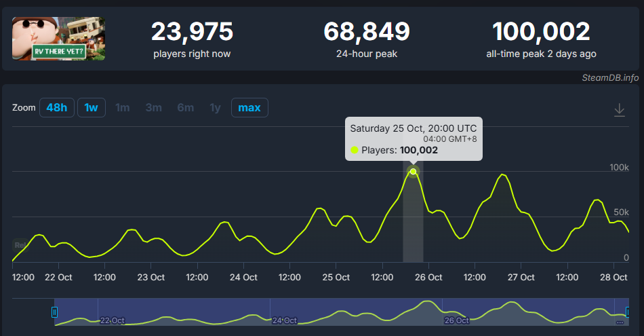This screenshot has width=644, height=336.
Task: Click the RV There Yet? game thumbnail
Action: (x=58, y=39)
